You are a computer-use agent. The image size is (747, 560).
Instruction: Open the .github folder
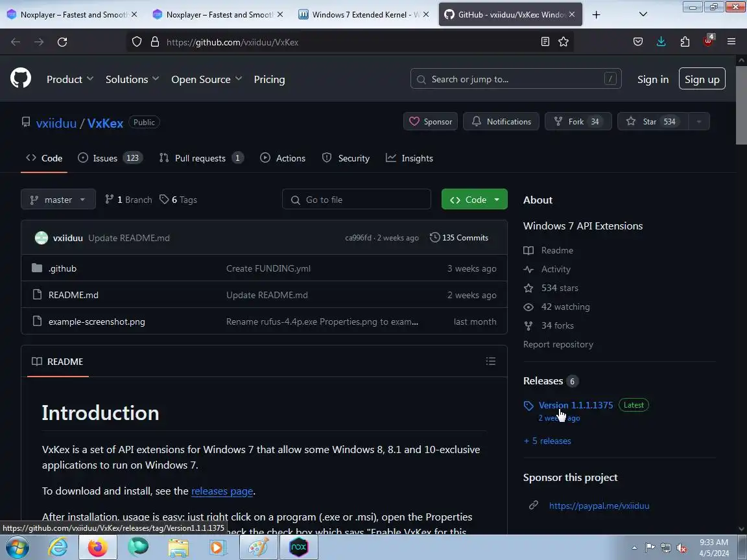62,268
